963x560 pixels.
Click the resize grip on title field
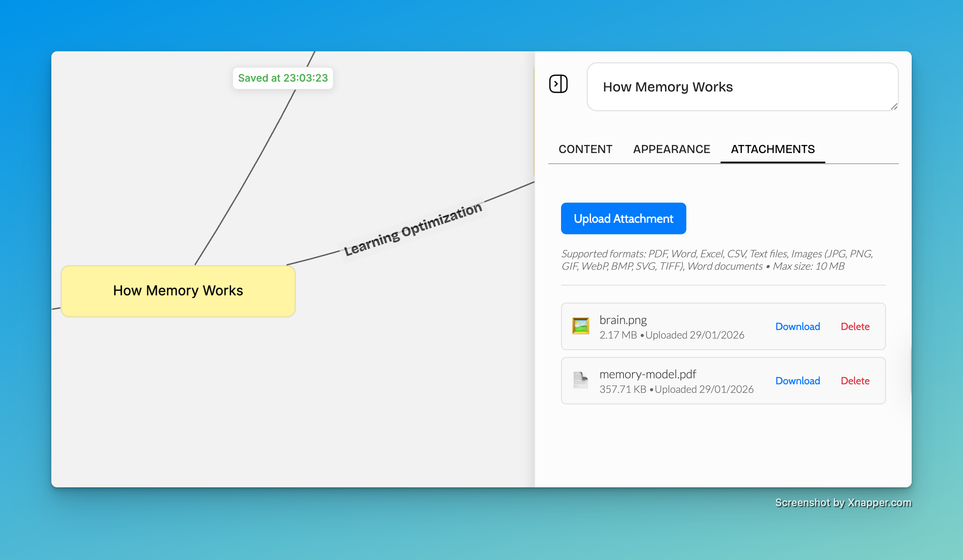(894, 107)
